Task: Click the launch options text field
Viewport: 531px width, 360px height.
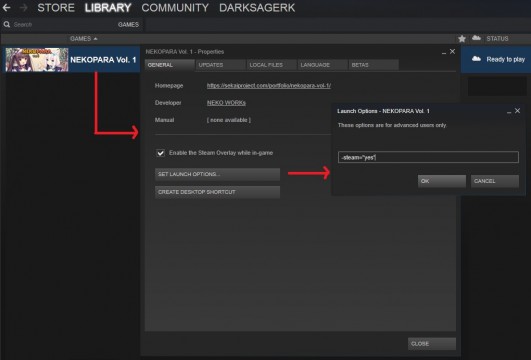Action: [x=428, y=157]
